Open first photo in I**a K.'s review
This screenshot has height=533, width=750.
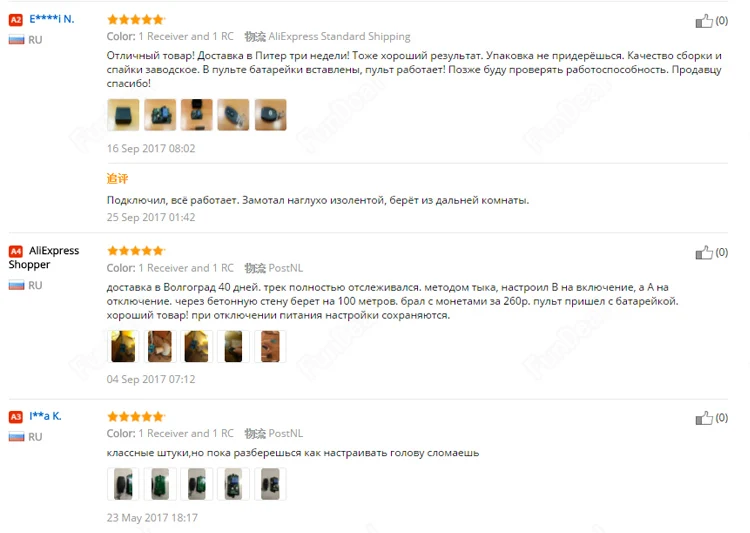pos(123,484)
